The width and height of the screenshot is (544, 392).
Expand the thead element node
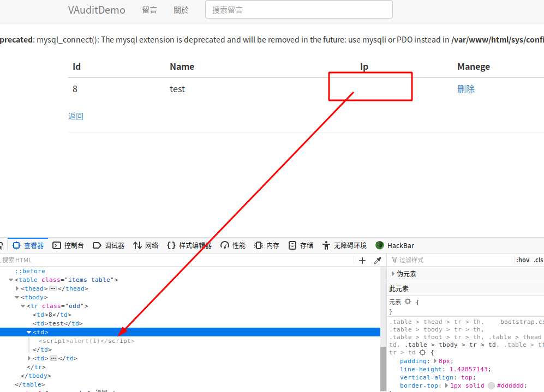click(17, 289)
